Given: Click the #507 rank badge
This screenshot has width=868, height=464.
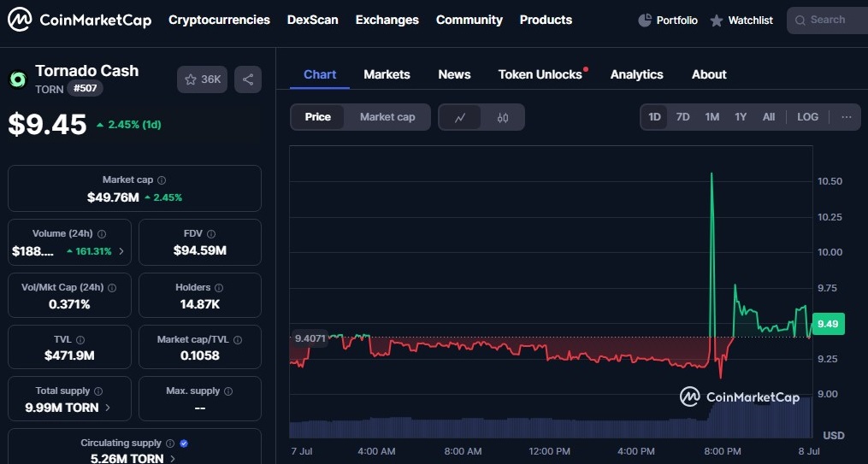Looking at the screenshot, I should pos(86,89).
